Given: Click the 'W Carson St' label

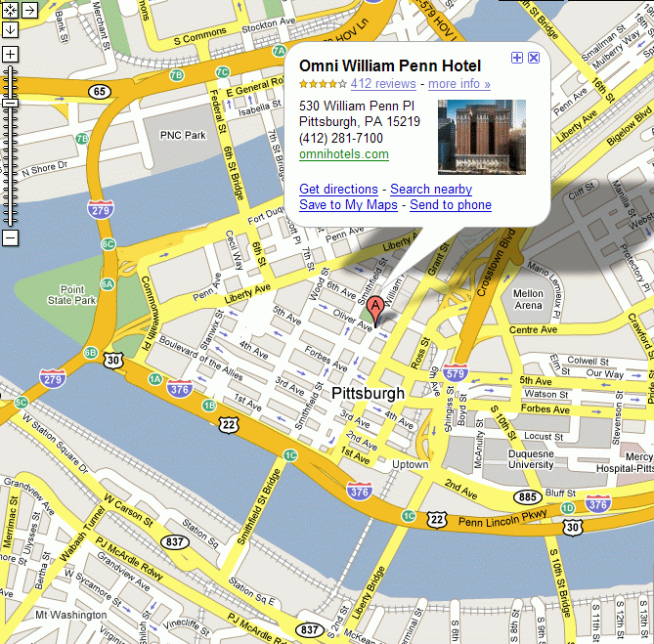Looking at the screenshot, I should coord(128,510).
